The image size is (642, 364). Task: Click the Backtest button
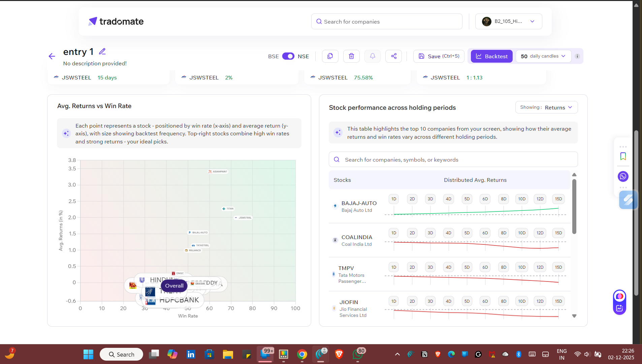click(x=492, y=56)
